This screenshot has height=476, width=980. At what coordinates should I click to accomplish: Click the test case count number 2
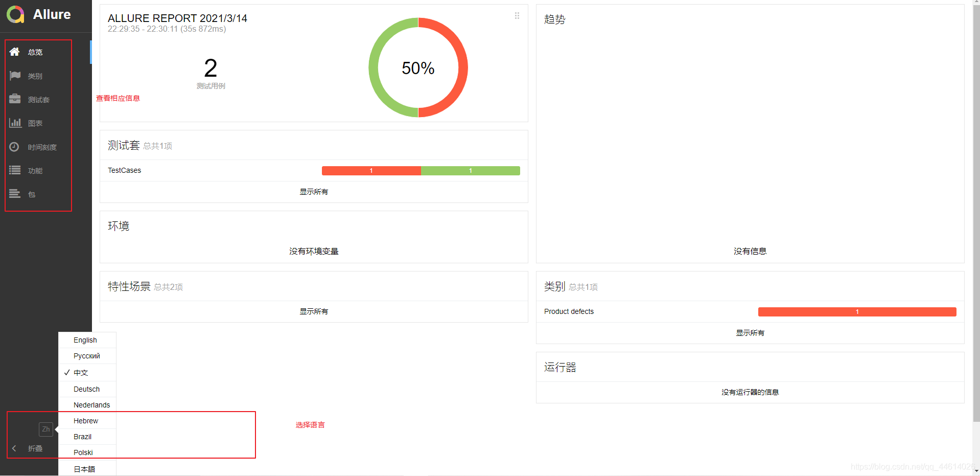[x=211, y=68]
